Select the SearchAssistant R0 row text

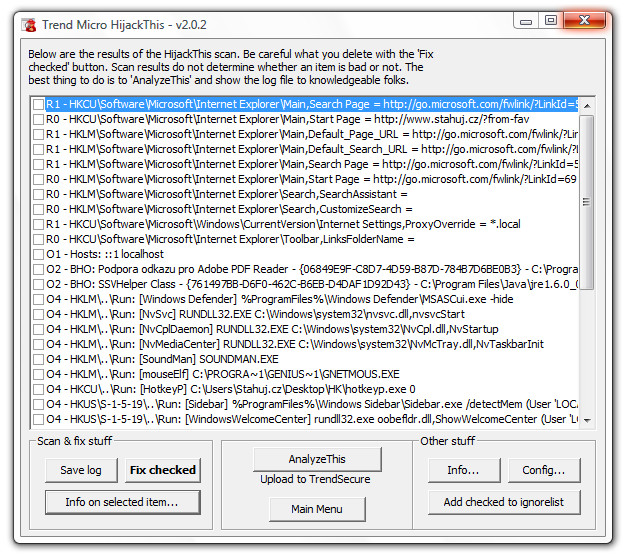[227, 194]
